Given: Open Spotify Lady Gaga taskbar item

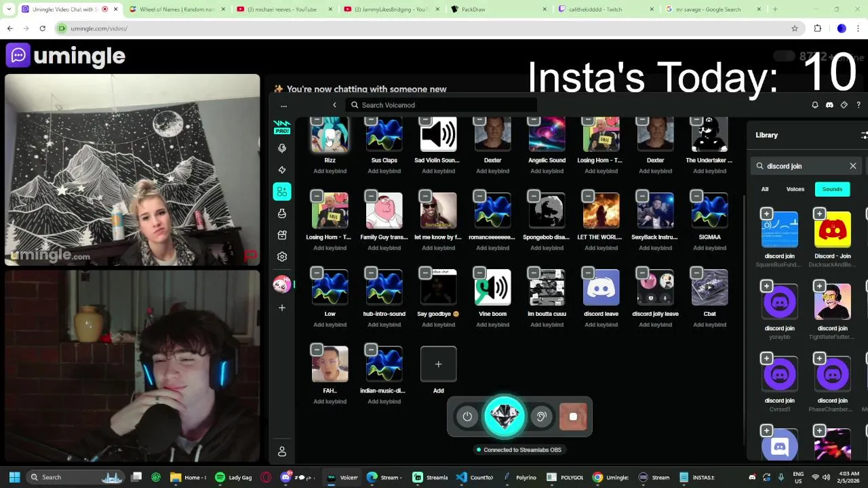Looking at the screenshot, I should (x=233, y=477).
